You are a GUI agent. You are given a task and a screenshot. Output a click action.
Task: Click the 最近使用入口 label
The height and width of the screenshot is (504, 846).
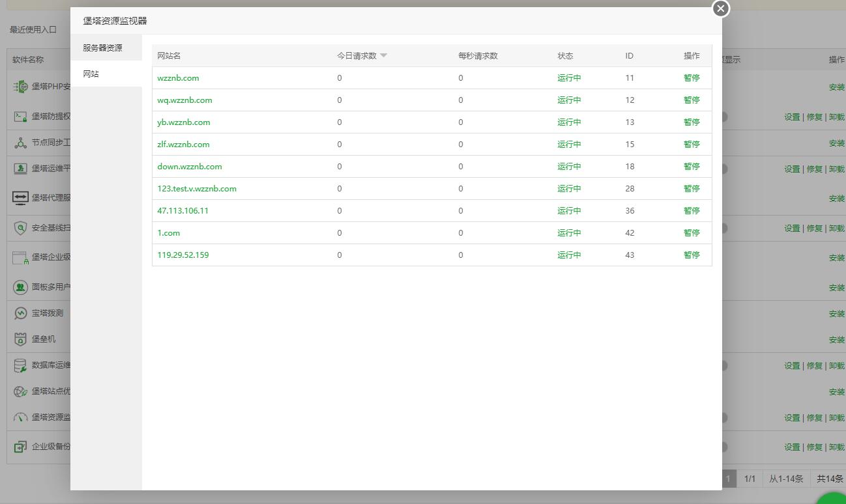[x=33, y=29]
